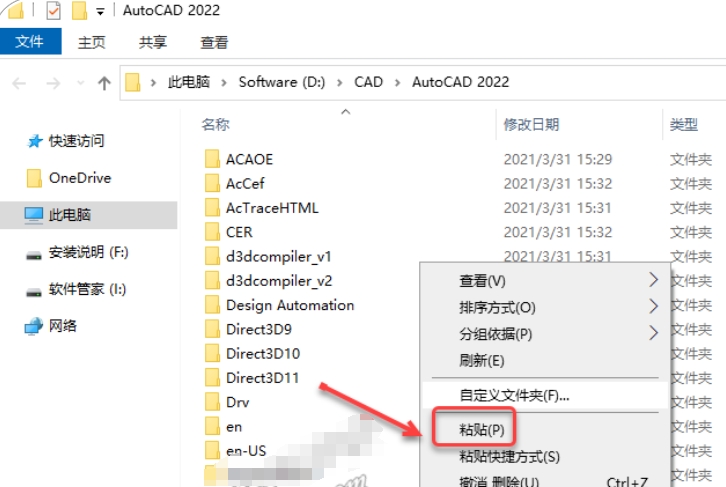This screenshot has height=487, width=726.
Task: Select the en-US folder
Action: 246,450
